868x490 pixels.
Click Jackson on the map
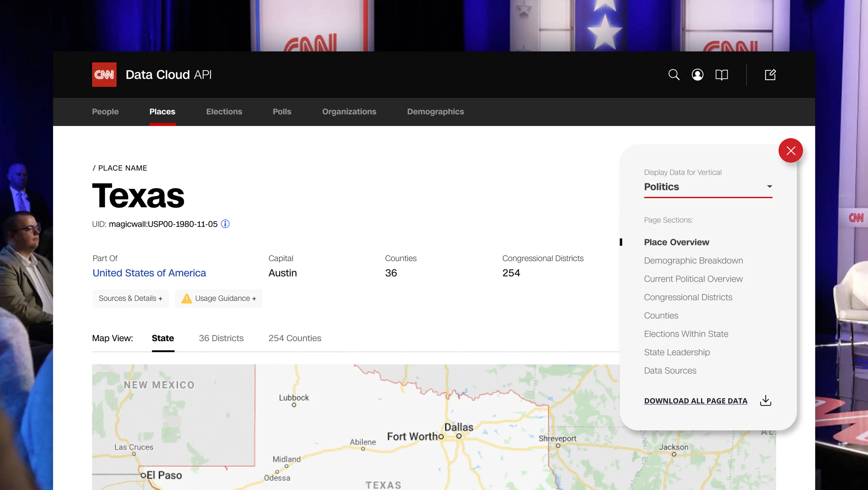point(674,447)
